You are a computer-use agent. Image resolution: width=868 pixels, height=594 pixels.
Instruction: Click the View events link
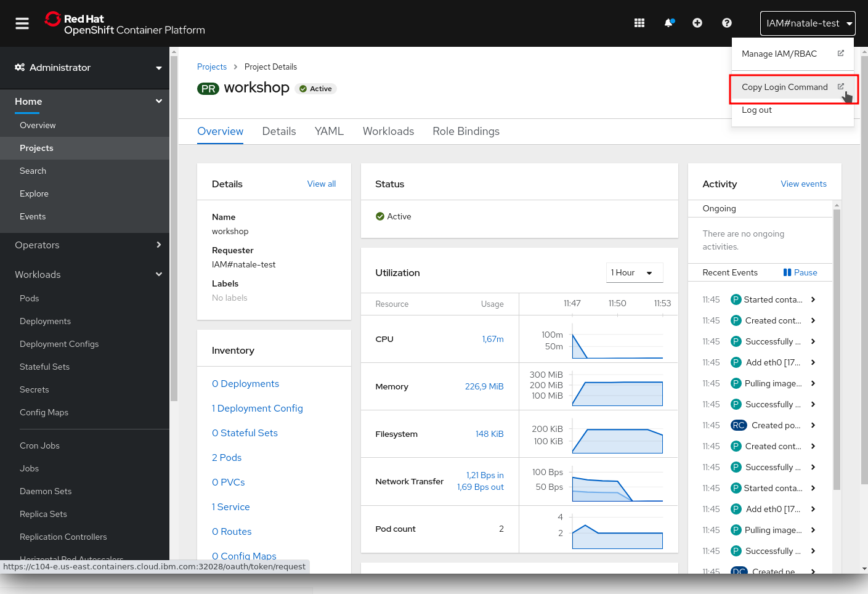[803, 184]
